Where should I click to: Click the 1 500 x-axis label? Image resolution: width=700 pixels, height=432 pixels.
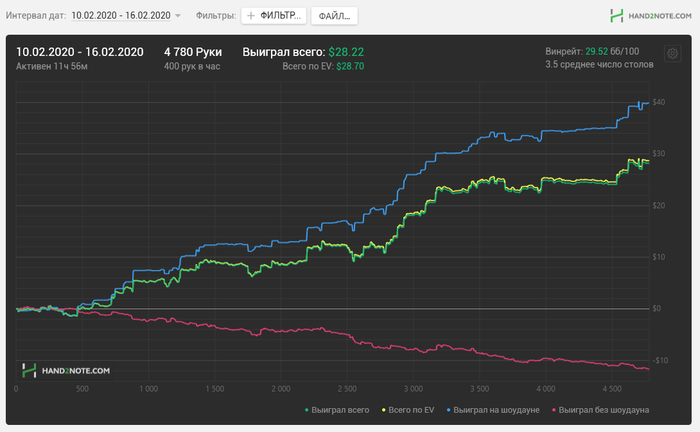(215, 389)
